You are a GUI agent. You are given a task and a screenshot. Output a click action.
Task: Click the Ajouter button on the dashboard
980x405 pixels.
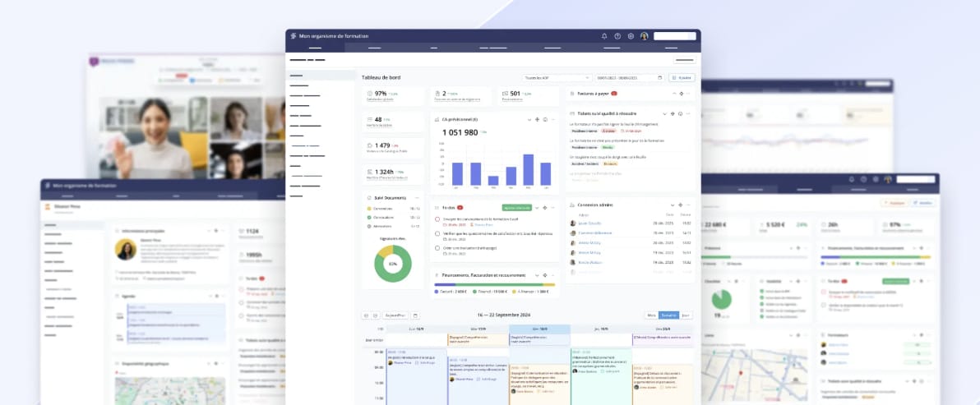(x=682, y=78)
